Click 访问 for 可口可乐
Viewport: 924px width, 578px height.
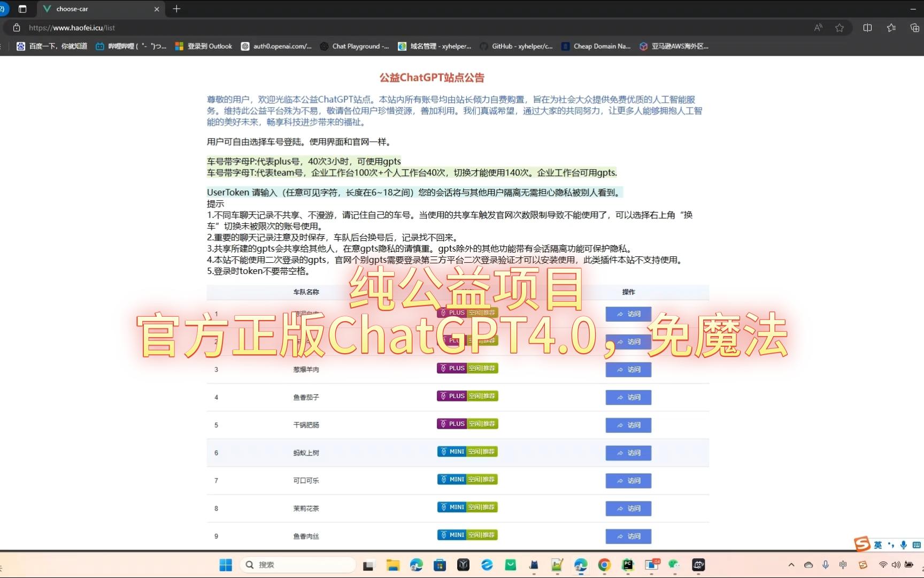(628, 481)
